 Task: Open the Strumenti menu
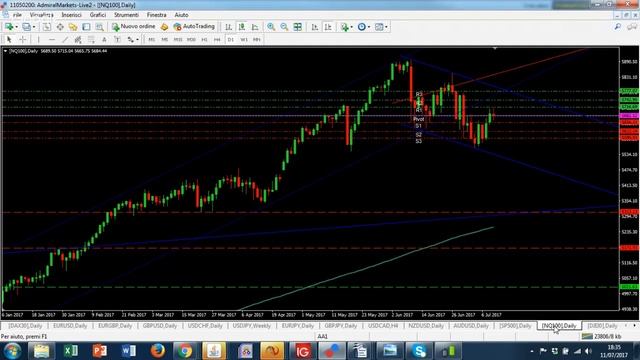click(x=126, y=15)
